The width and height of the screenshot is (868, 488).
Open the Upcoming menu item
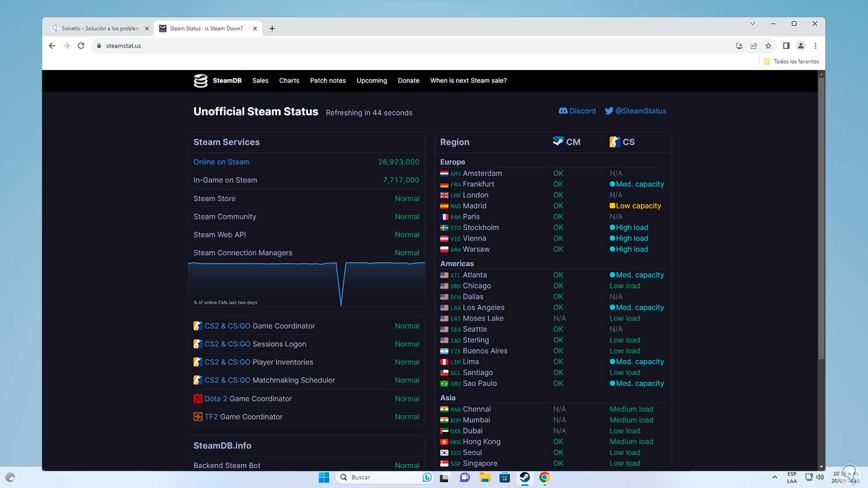tap(372, 81)
